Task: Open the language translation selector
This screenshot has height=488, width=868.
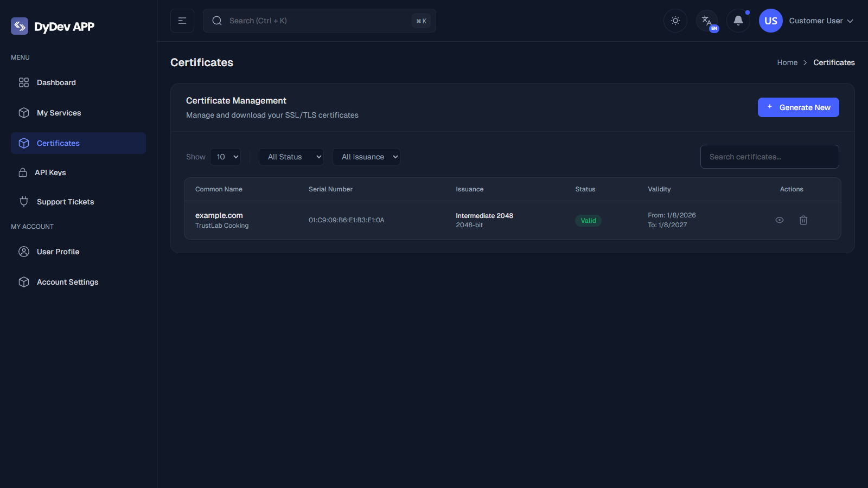Action: click(707, 21)
